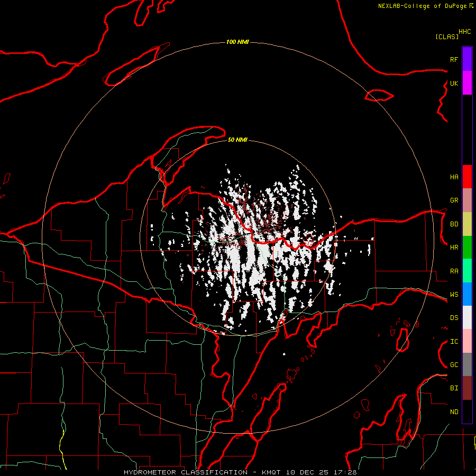Click the DS white legend swatch
The height and width of the screenshot is (476, 476).
click(467, 317)
